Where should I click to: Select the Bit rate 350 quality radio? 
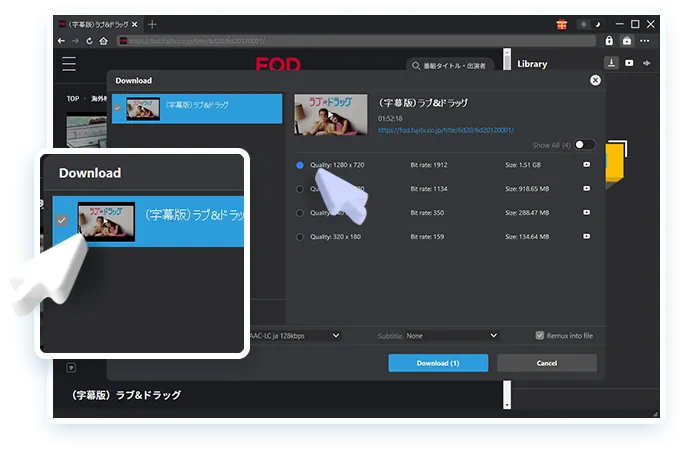pyautogui.click(x=300, y=213)
